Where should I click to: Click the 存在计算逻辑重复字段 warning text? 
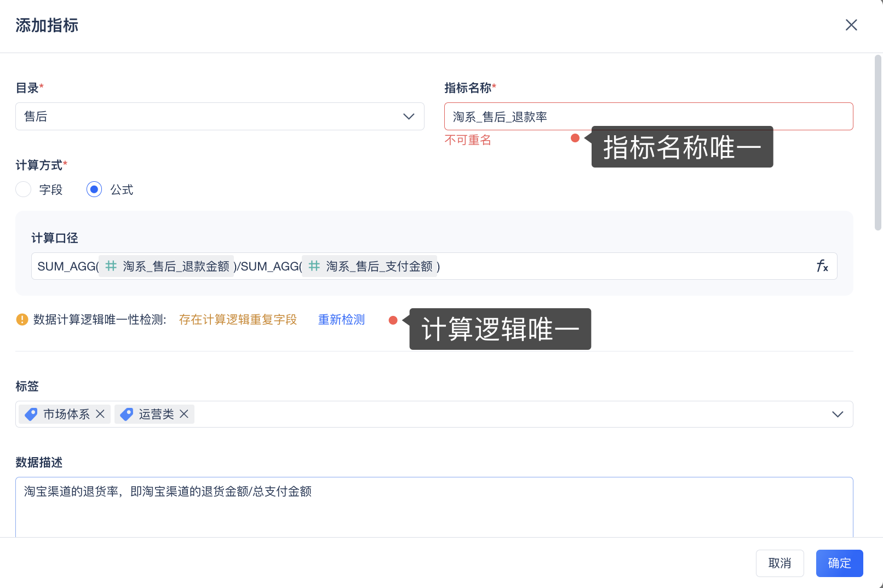[x=238, y=320]
